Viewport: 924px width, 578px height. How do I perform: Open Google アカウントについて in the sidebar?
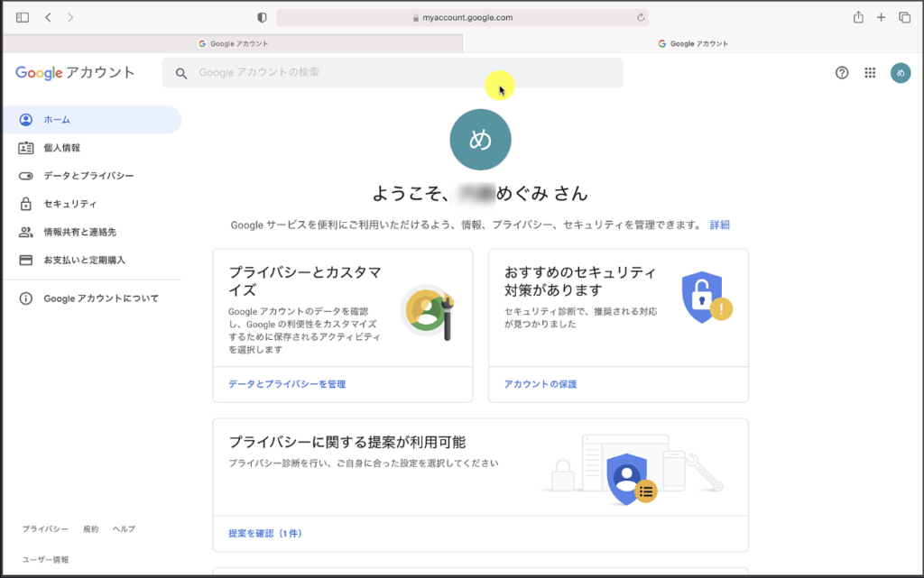point(92,298)
